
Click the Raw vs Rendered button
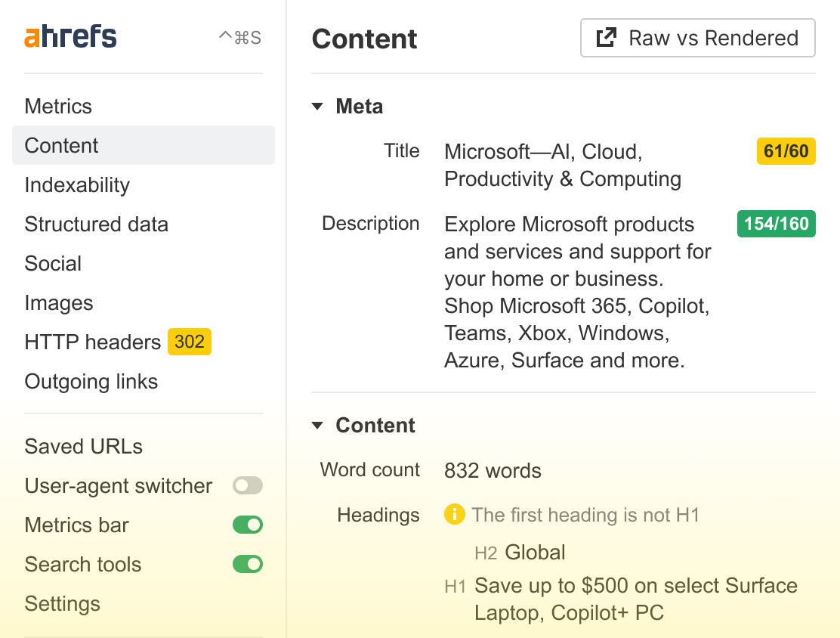(x=697, y=38)
